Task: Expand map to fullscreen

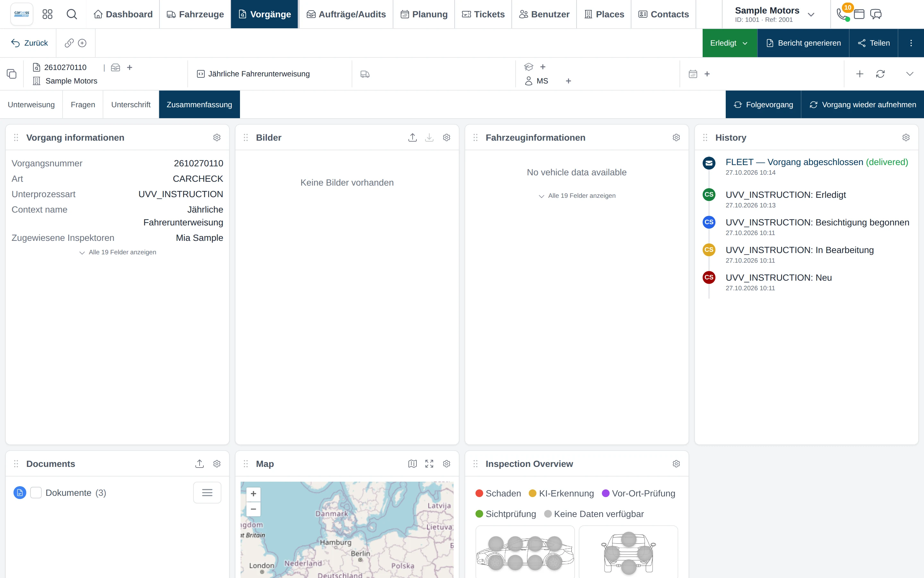Action: click(x=429, y=464)
